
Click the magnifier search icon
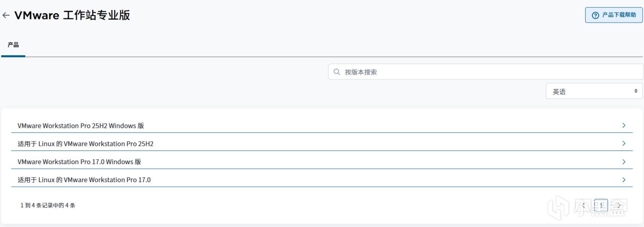(x=337, y=72)
